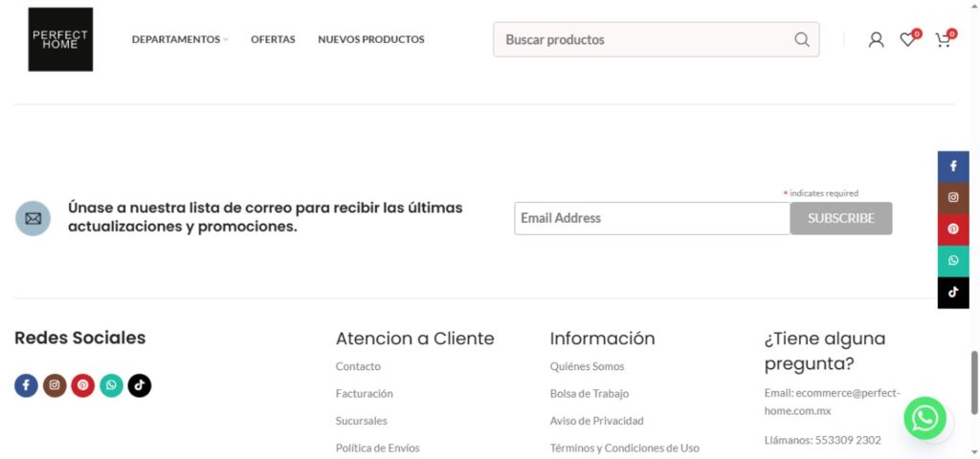The height and width of the screenshot is (459, 980).
Task: Click WhatsApp icon under Redes Sociales
Action: (111, 385)
